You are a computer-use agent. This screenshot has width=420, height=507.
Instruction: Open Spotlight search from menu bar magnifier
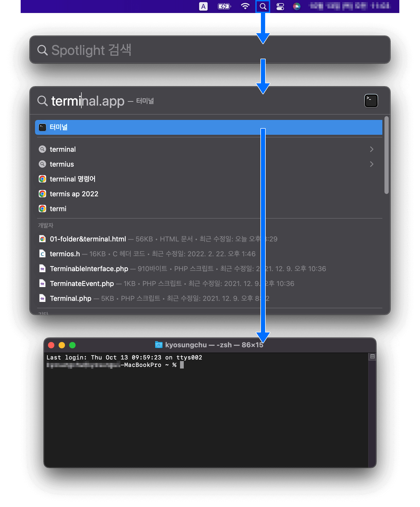point(263,6)
